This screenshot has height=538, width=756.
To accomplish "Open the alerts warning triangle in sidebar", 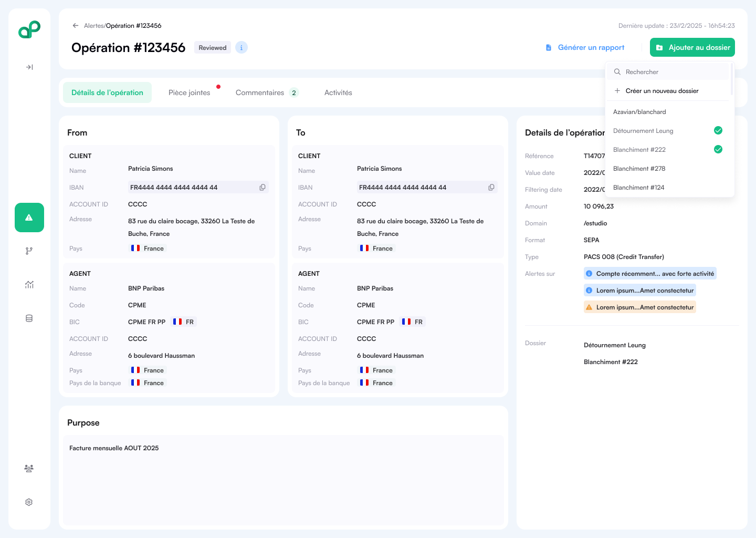I will 29,218.
